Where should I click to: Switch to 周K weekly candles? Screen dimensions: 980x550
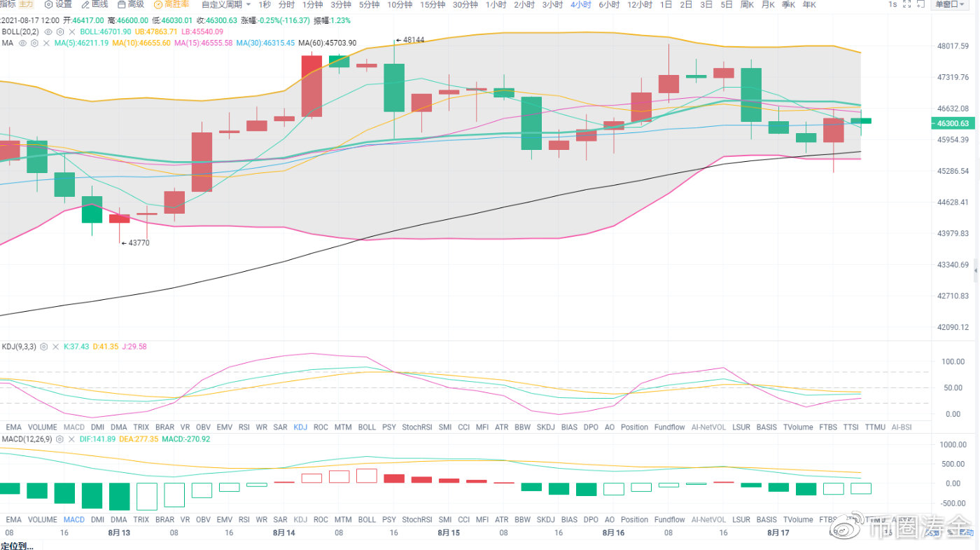pos(747,4)
